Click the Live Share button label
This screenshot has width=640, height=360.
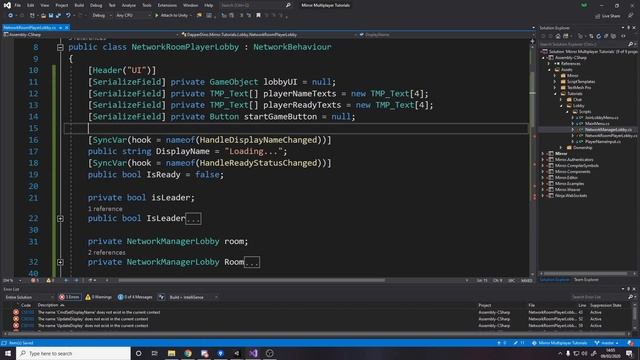[611, 16]
